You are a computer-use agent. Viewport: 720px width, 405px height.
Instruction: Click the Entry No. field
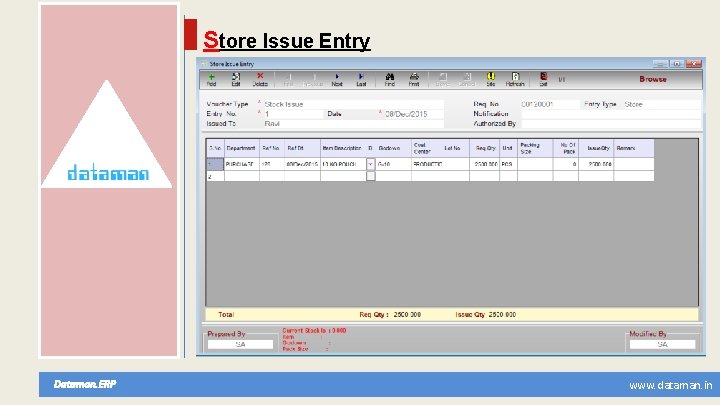coord(293,114)
